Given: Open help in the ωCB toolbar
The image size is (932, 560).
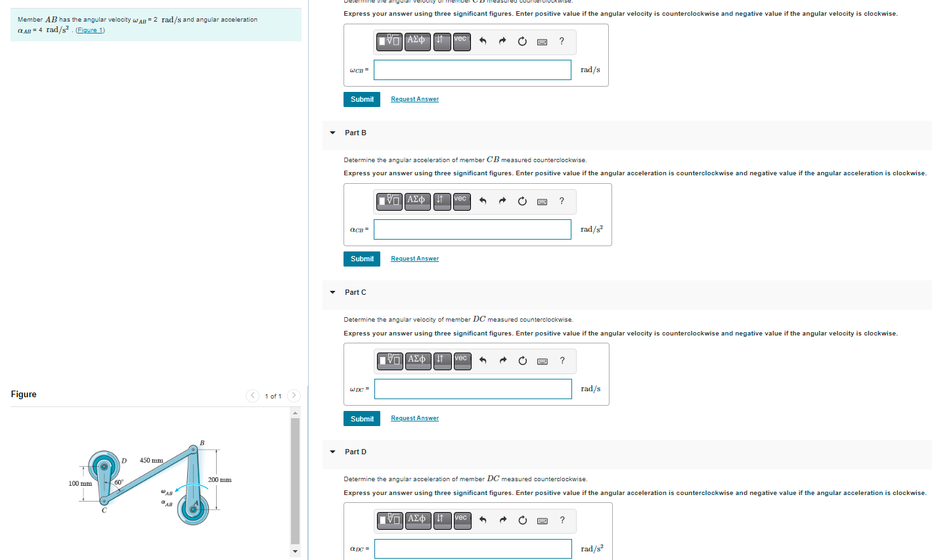Looking at the screenshot, I should click(562, 41).
